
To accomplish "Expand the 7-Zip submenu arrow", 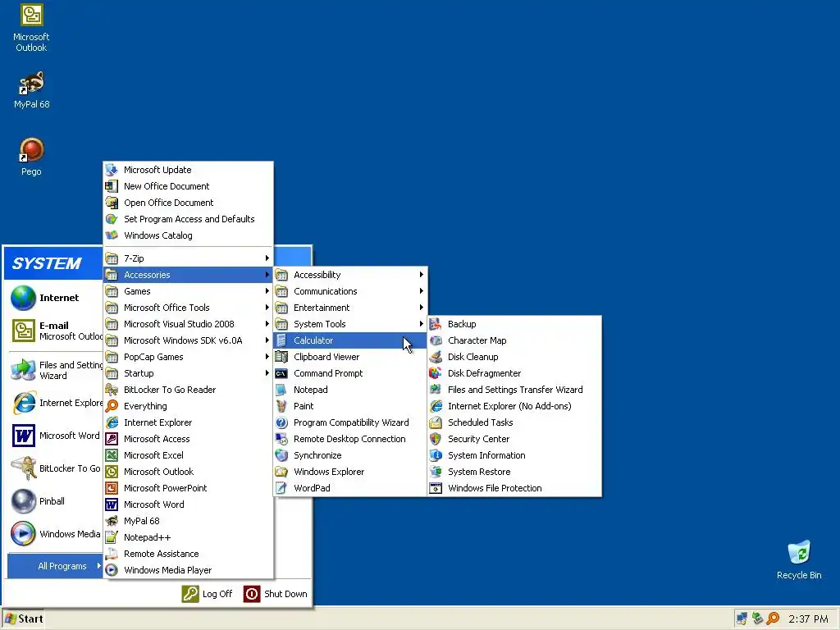I will [x=267, y=258].
